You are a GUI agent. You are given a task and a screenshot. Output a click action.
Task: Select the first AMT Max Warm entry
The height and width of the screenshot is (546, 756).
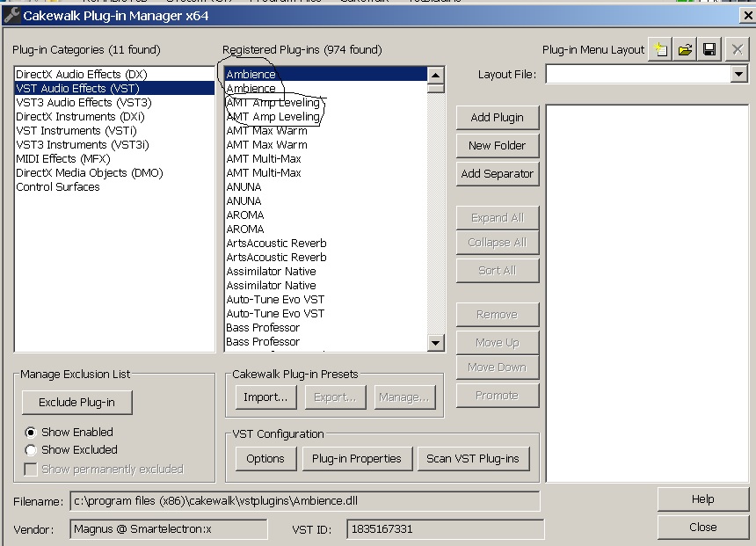[x=326, y=131]
